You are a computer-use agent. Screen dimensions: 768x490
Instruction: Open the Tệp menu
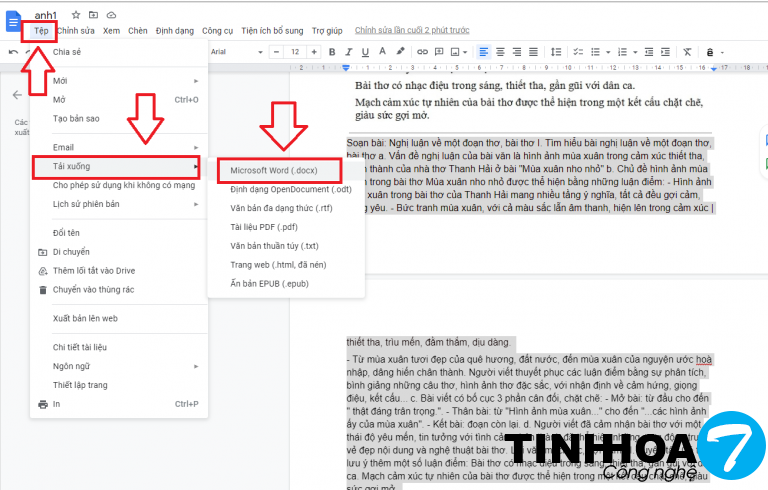41,31
